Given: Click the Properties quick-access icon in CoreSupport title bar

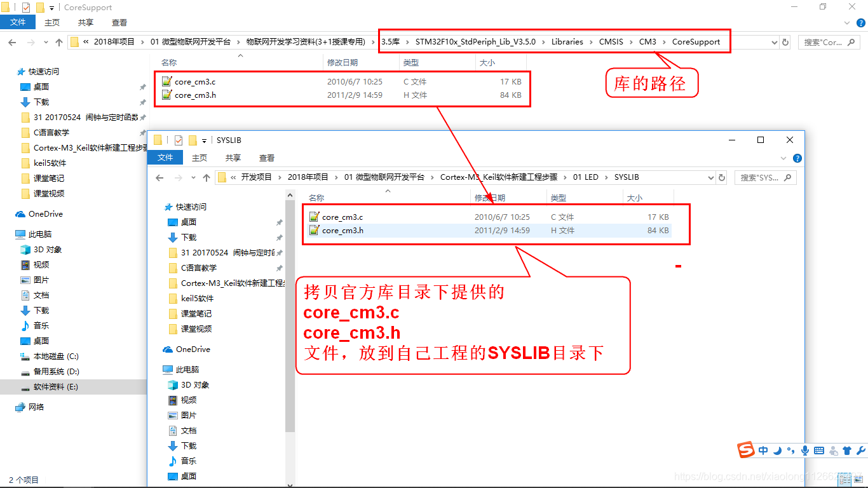Looking at the screenshot, I should tap(26, 8).
